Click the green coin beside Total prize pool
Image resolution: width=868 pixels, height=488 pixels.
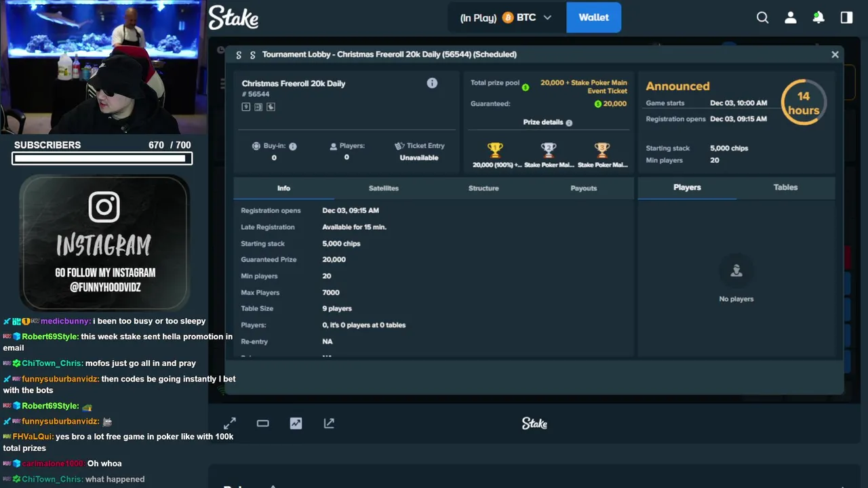pyautogui.click(x=526, y=87)
